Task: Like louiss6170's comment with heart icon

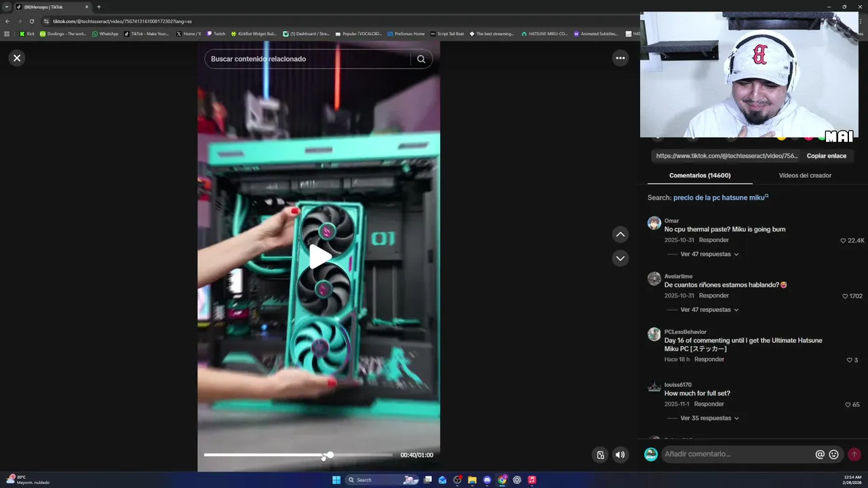Action: [848, 405]
